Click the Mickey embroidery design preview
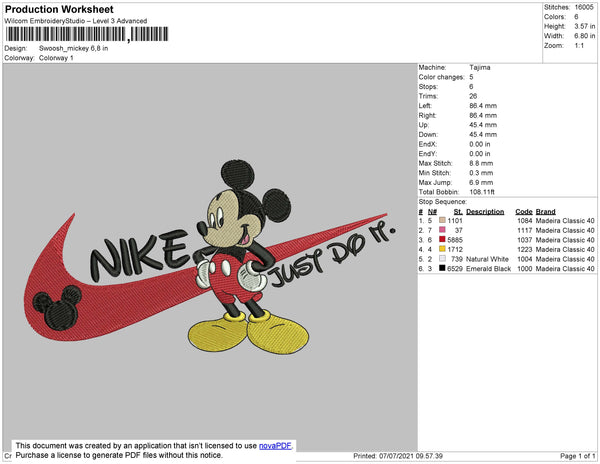This screenshot has width=600, height=464. click(x=210, y=257)
